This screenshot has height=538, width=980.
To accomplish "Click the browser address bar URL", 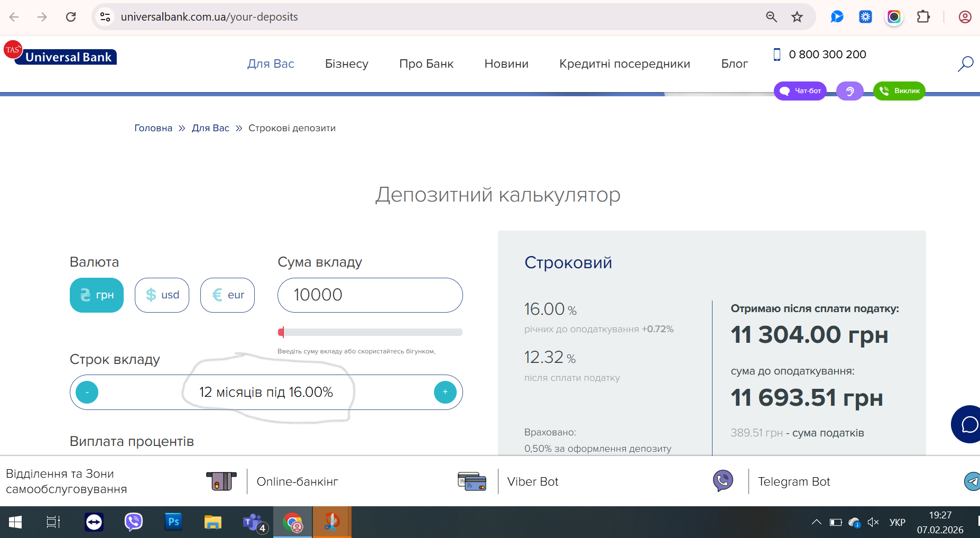I will (x=209, y=17).
